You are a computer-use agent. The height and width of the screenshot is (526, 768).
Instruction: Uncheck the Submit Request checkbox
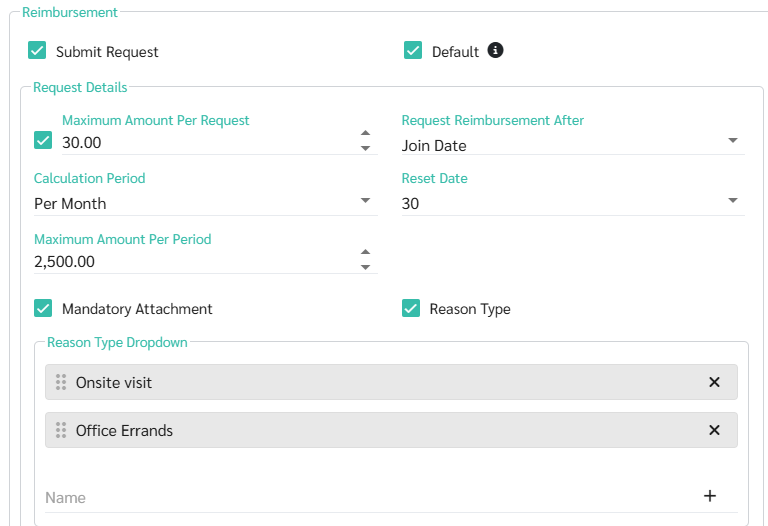click(x=37, y=50)
